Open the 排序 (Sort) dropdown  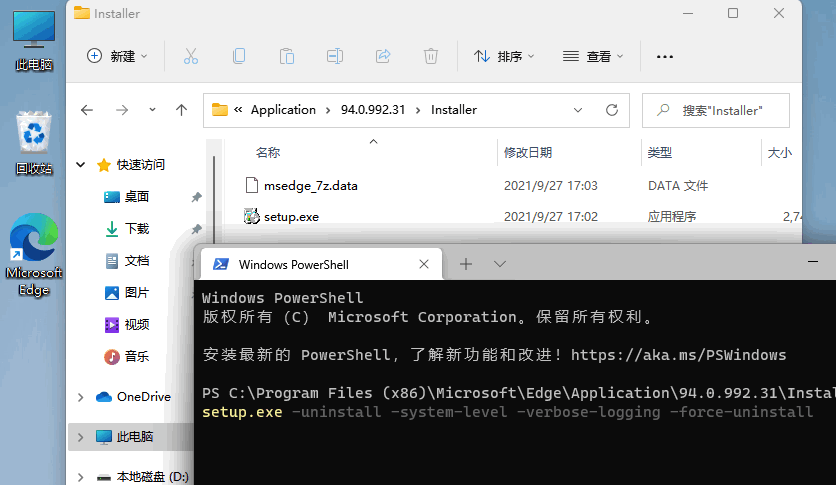coord(504,56)
